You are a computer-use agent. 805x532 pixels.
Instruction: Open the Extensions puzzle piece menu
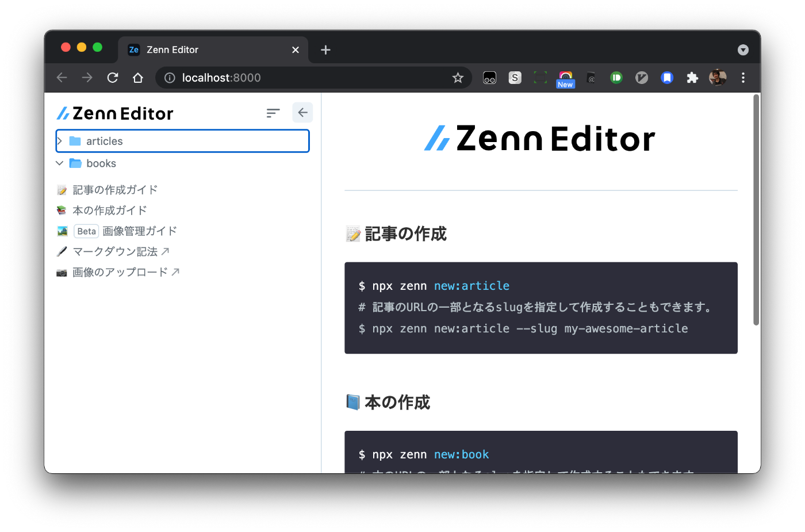(x=692, y=78)
